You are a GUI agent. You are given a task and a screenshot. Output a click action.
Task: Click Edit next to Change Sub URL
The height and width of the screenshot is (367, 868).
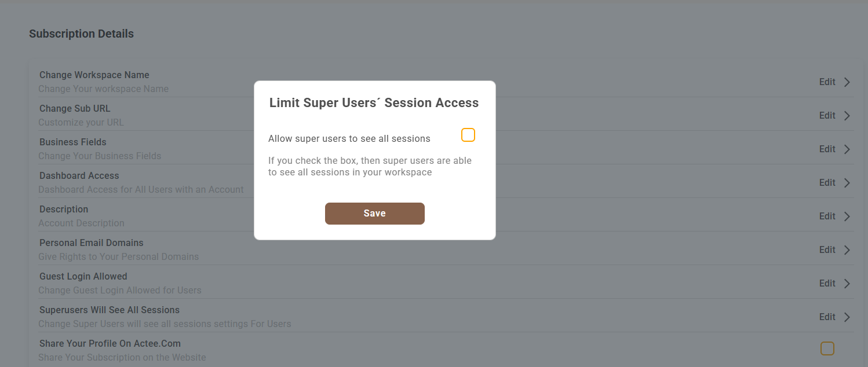827,116
